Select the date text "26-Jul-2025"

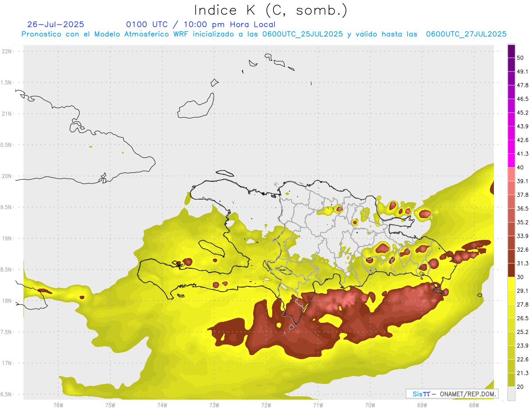[56, 24]
